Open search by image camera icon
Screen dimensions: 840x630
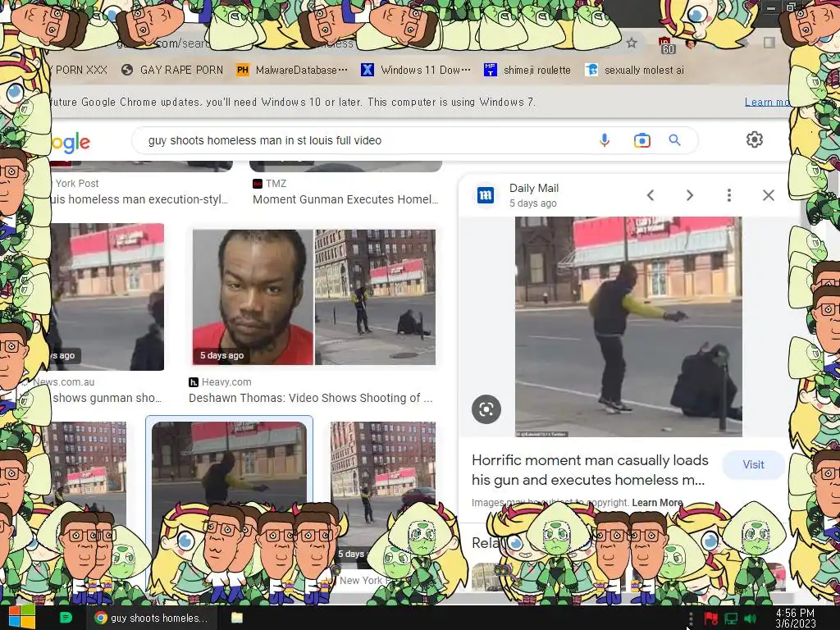641,140
